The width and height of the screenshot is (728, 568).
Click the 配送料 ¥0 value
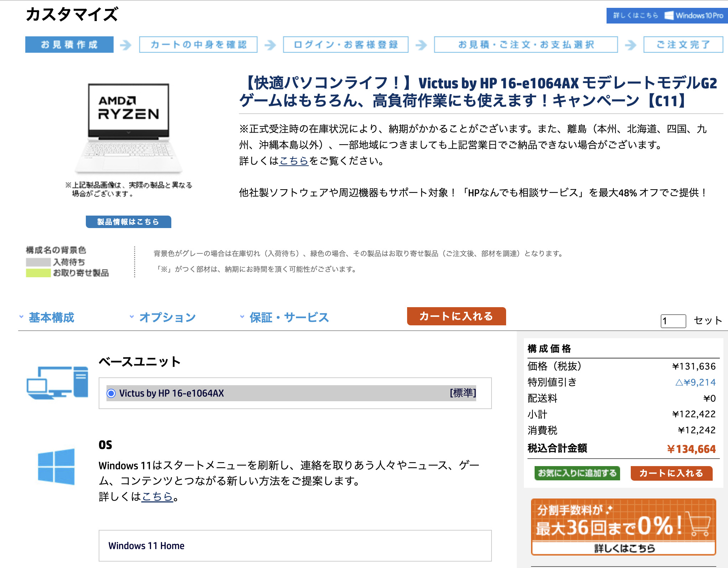point(709,398)
